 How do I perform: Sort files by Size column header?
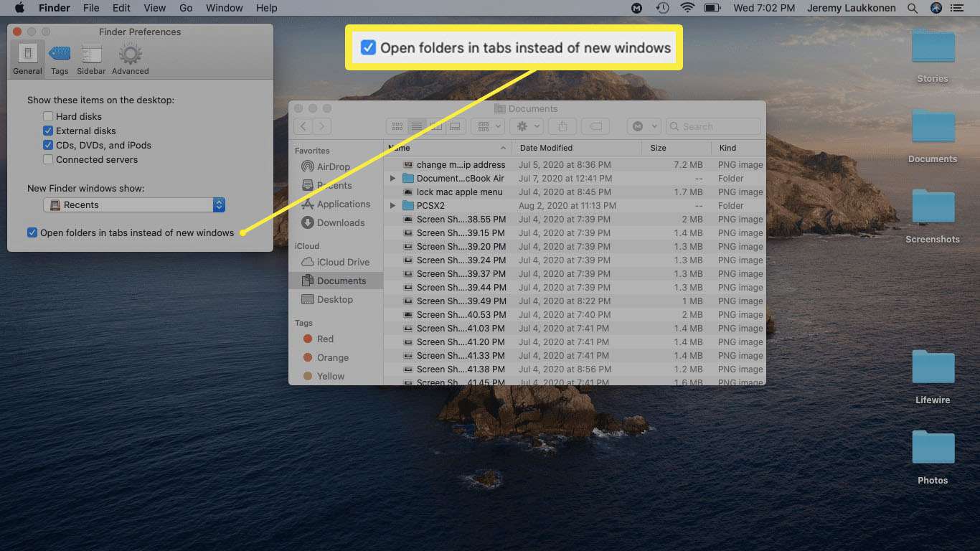pos(677,148)
